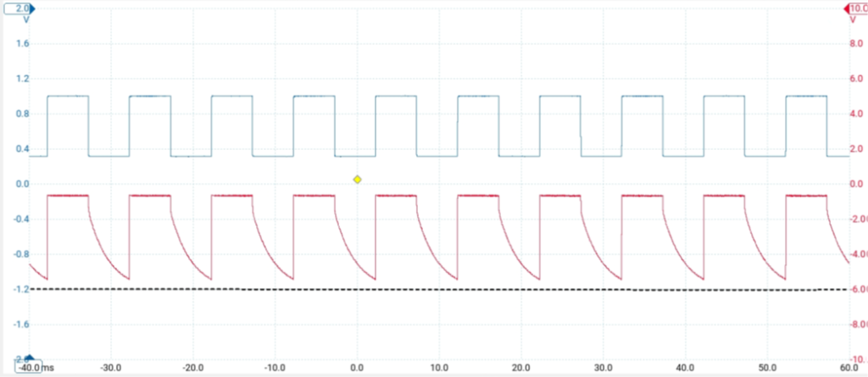Click the blue -0.4 voltage axis label
Image resolution: width=868 pixels, height=377 pixels.
20,219
